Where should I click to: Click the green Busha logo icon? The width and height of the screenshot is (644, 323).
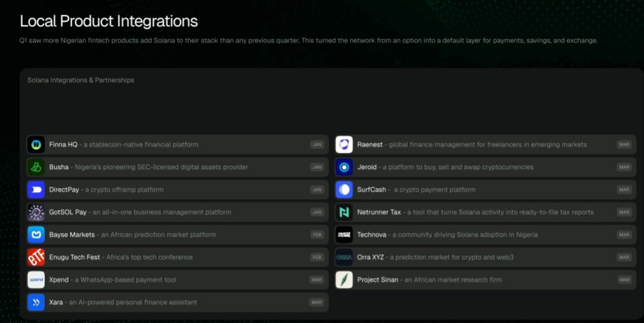(x=36, y=167)
